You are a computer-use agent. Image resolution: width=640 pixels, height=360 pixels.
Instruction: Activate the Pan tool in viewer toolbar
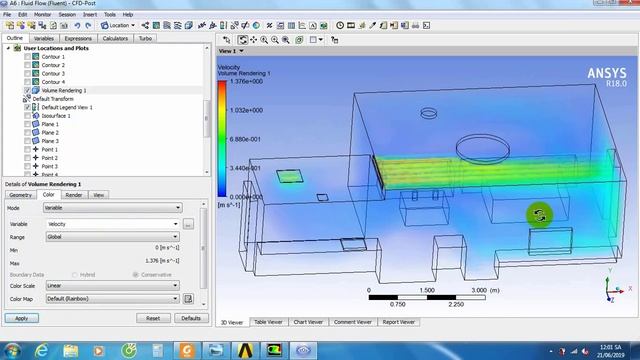[253, 40]
